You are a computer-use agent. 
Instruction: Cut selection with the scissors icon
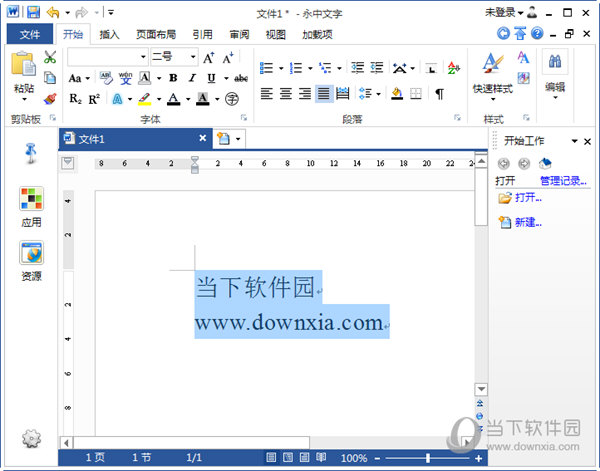[x=50, y=57]
